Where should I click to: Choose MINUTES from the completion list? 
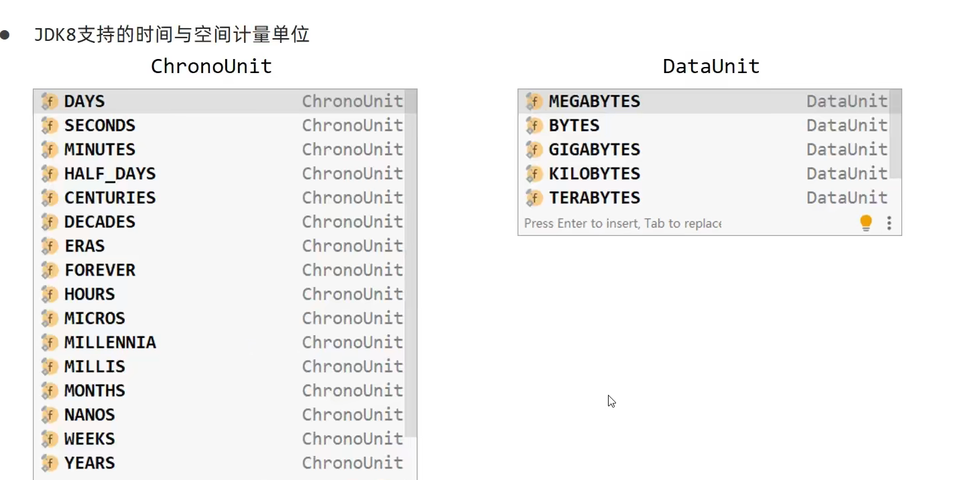point(100,149)
